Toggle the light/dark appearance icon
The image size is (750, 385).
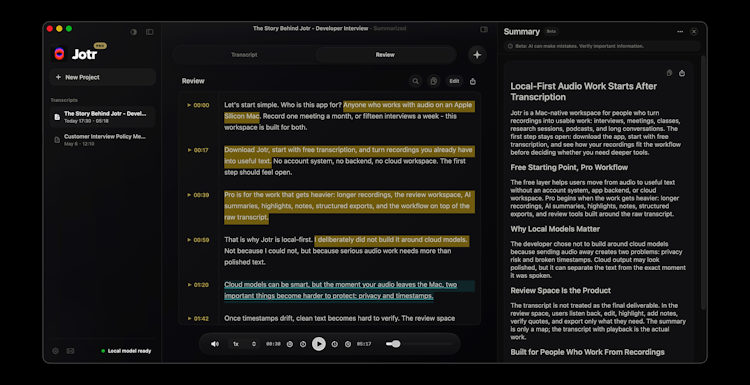click(x=133, y=32)
